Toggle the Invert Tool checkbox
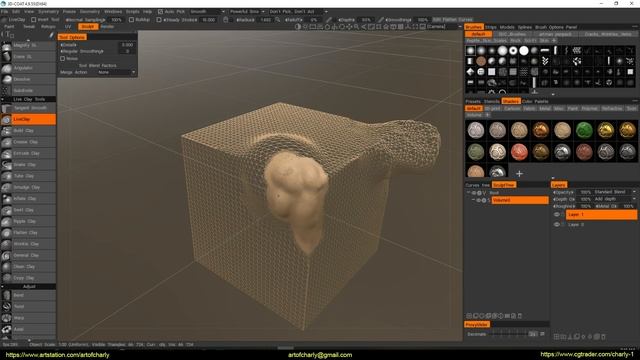The height and width of the screenshot is (360, 640). (x=34, y=20)
